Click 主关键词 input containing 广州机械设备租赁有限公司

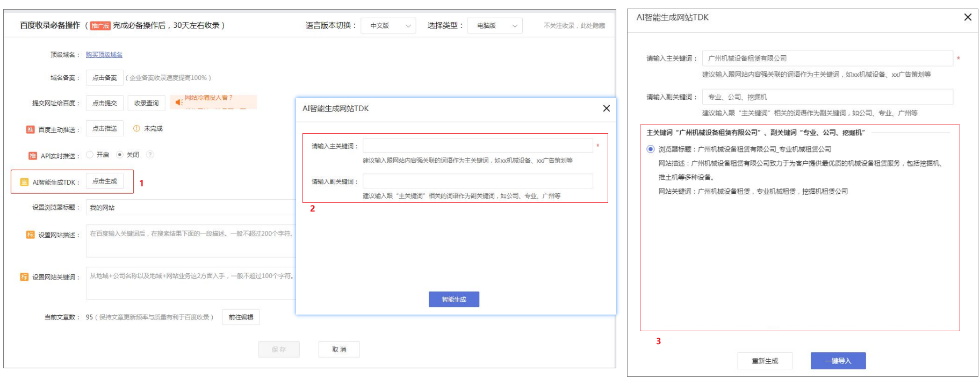tap(827, 59)
